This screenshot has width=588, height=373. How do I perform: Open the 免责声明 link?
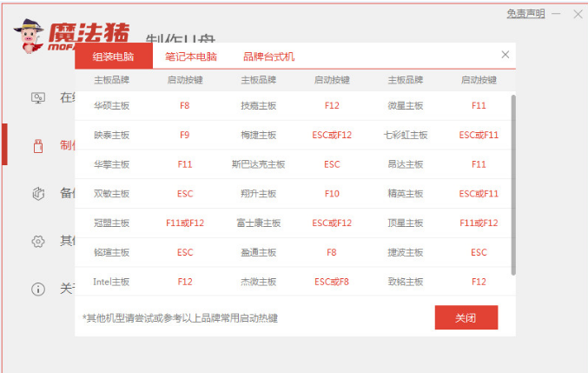click(x=525, y=14)
